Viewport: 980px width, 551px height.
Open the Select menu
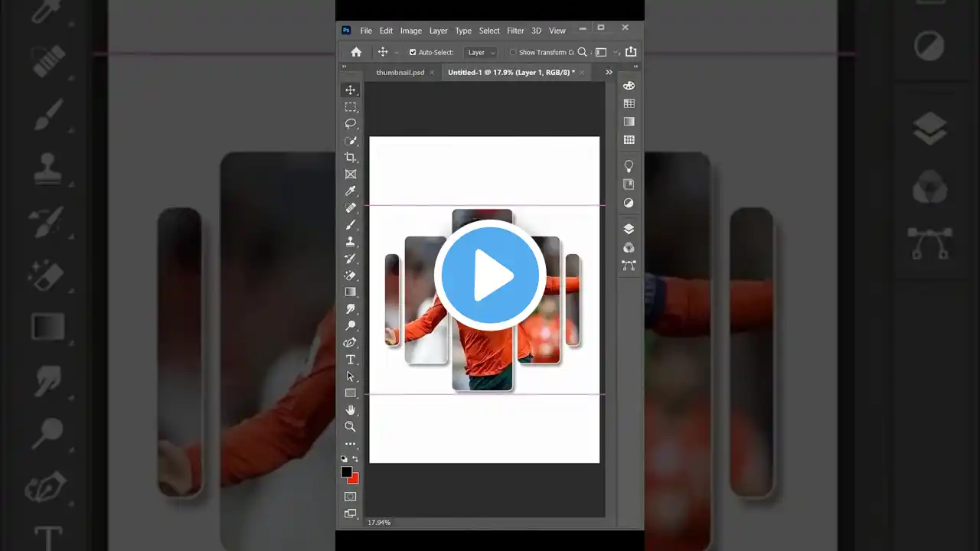click(x=489, y=31)
